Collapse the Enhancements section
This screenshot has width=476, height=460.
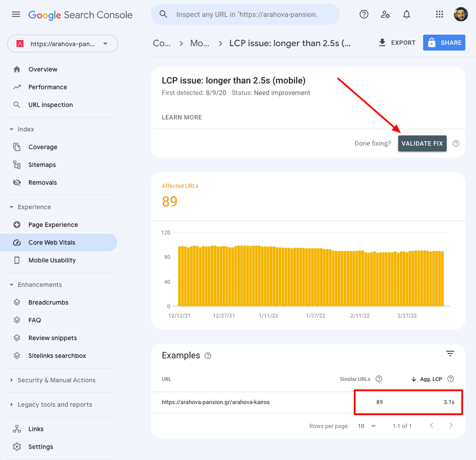coord(12,285)
